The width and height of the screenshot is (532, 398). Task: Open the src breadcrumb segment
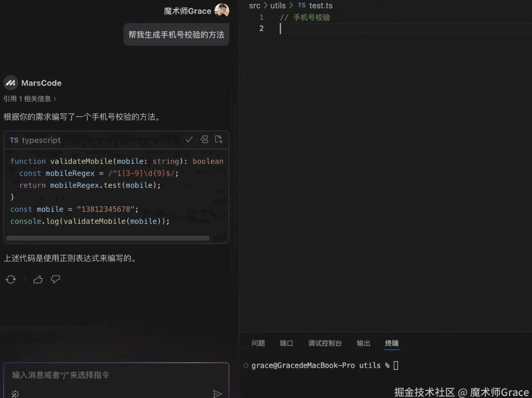click(254, 5)
